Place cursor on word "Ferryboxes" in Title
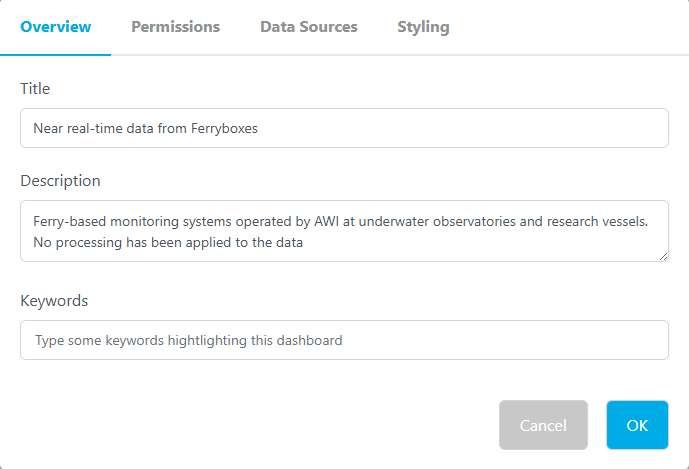Screen dimensions: 689x469 tap(224, 128)
